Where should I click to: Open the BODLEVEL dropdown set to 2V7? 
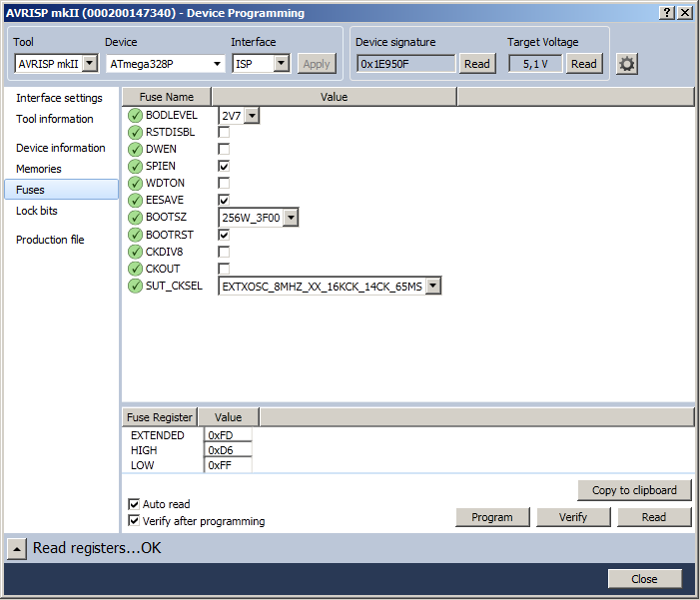239,116
